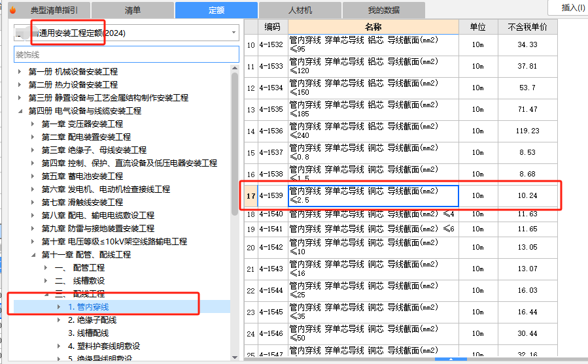This screenshot has width=588, height=364.
Task: Select 3. 线槽配线 tree item
Action: coord(88,333)
